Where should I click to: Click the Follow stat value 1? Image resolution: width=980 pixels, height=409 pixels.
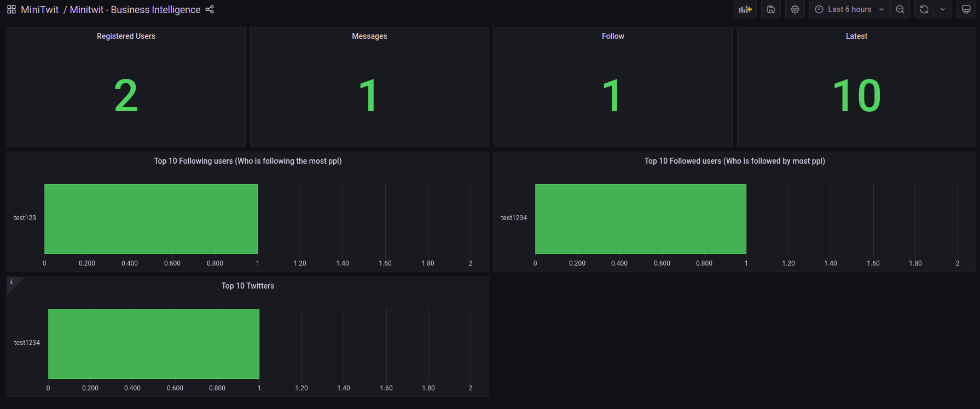click(x=612, y=96)
